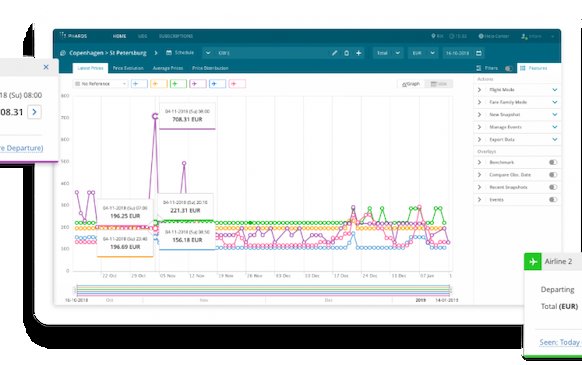Open the dropdown arrow beside Schedule field
Viewport: 582px width, 365px height.
(208, 53)
